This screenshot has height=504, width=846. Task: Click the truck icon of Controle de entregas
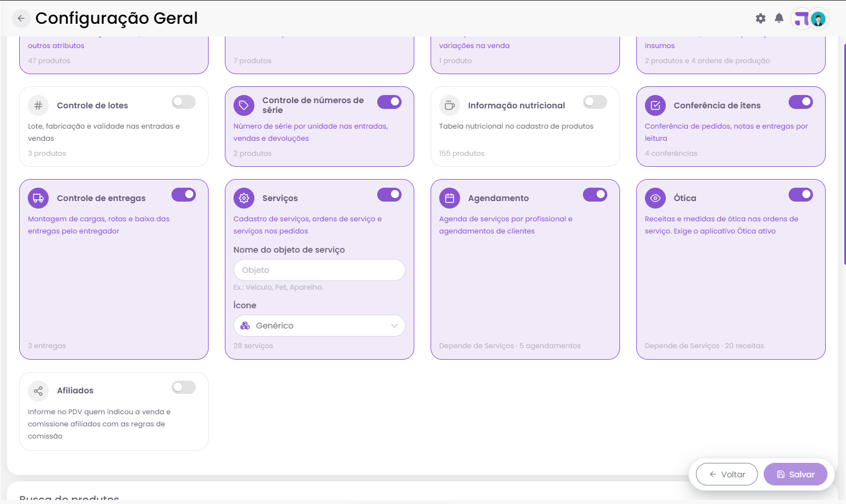click(38, 198)
